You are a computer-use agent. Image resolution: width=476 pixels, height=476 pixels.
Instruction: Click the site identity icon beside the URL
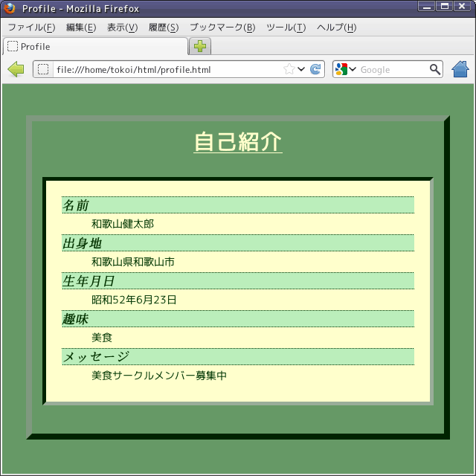click(43, 70)
